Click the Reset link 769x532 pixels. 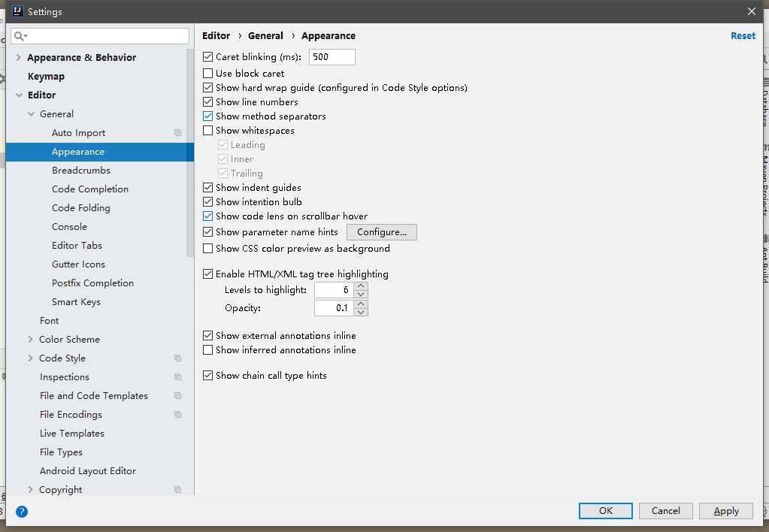(743, 36)
